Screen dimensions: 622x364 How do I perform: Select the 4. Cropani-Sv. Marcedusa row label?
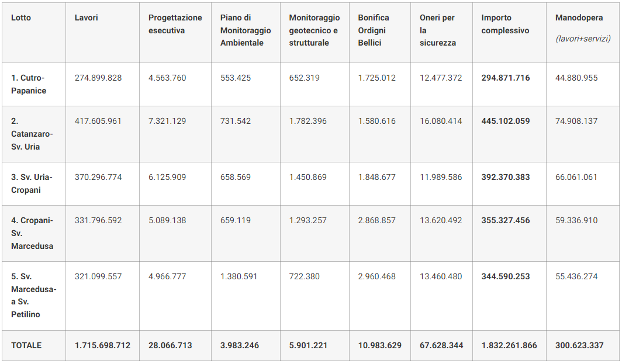pyautogui.click(x=32, y=233)
